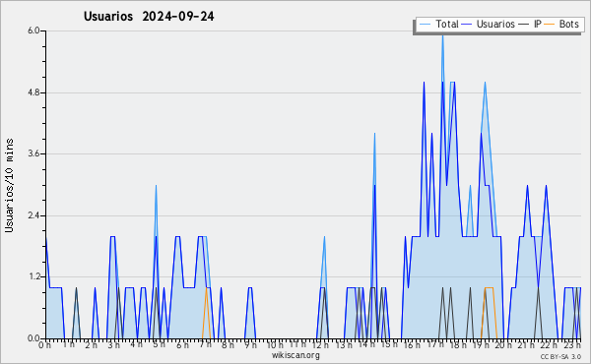Viewport: 591px width, 364px height.
Task: Click the wikiscan.org credit text
Action: pyautogui.click(x=295, y=355)
